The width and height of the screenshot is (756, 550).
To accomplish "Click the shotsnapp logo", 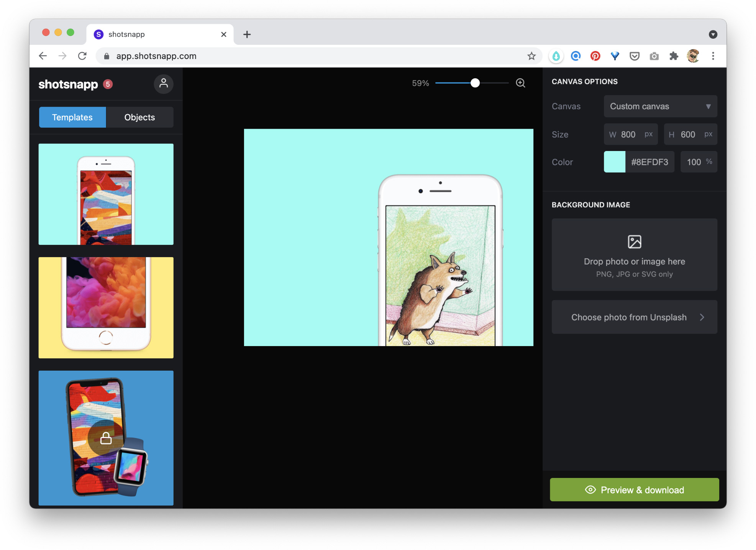I will (x=68, y=84).
